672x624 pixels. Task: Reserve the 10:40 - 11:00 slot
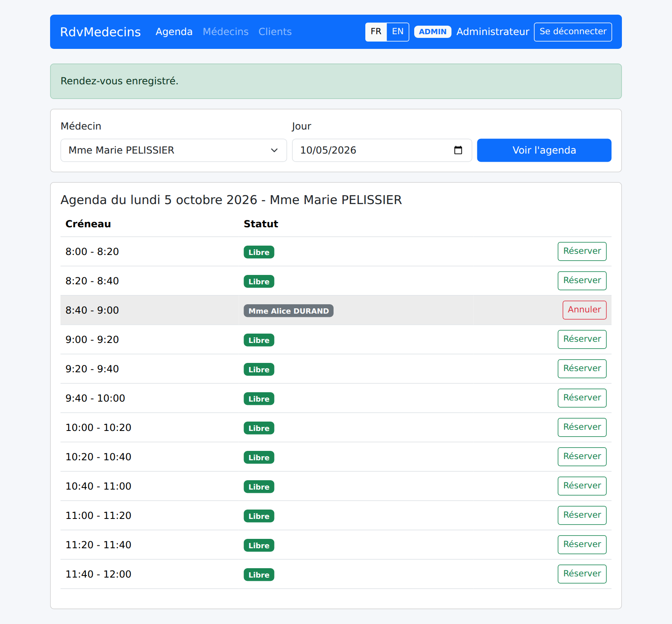(x=582, y=486)
